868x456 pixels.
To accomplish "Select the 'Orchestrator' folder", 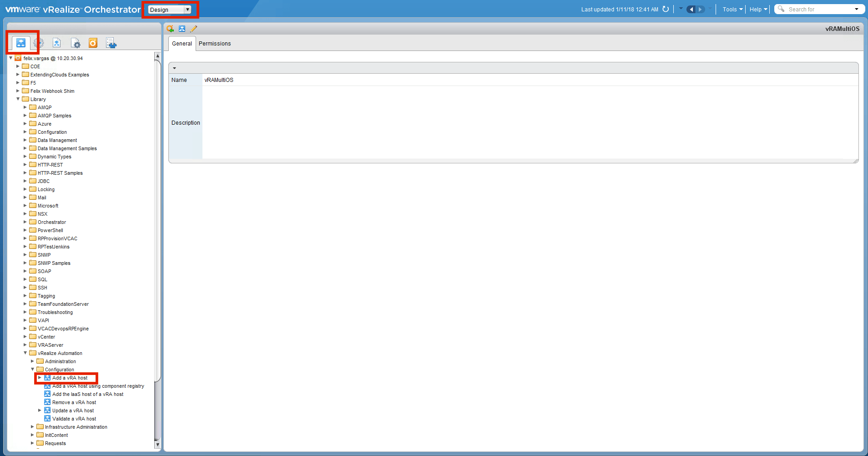I will [52, 222].
